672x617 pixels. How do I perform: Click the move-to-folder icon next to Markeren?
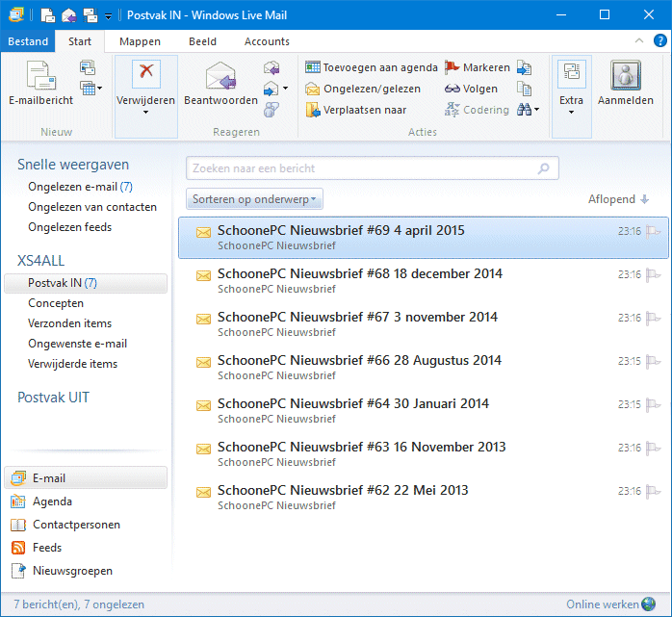pyautogui.click(x=524, y=67)
